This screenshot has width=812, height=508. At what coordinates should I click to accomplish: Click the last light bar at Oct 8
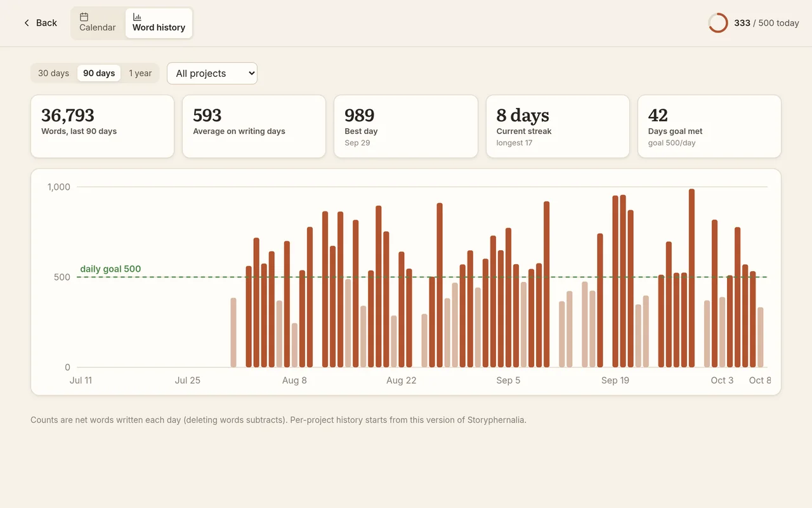tap(760, 337)
